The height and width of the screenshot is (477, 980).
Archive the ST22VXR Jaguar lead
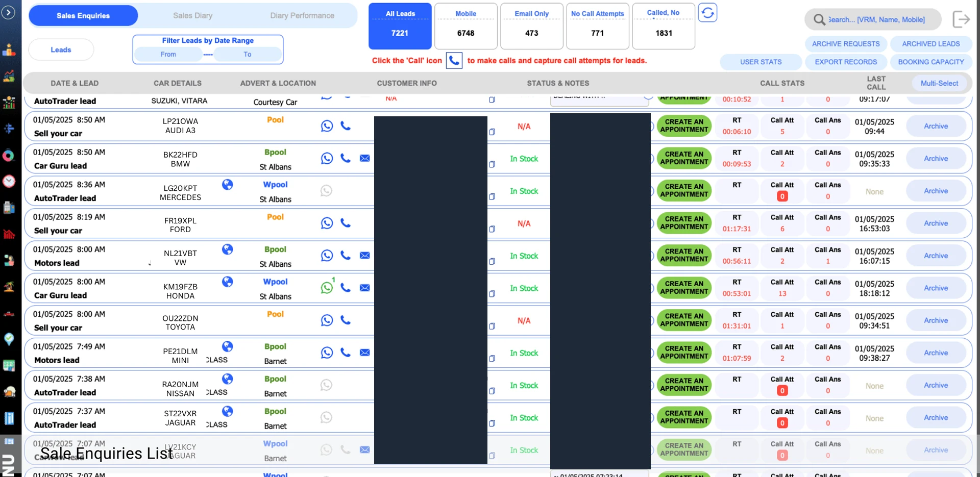point(936,417)
